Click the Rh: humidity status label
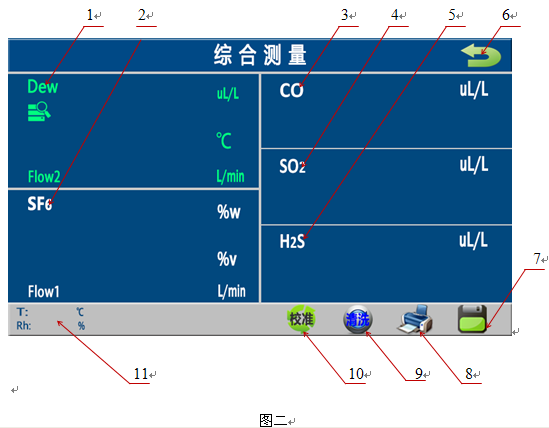The width and height of the screenshot is (549, 428). [x=24, y=326]
